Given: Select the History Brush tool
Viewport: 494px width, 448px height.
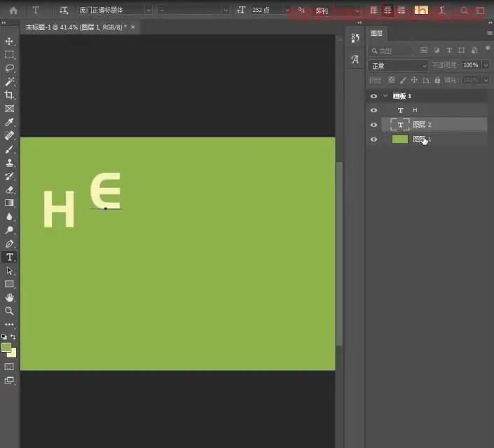Looking at the screenshot, I should (x=9, y=176).
